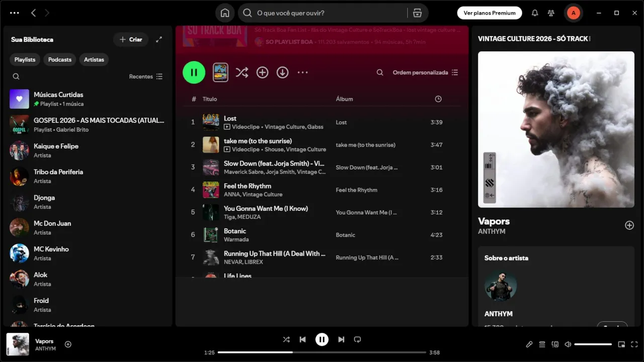Click the 'Ver planos Premium' button
Screen dimensions: 644x362
coord(490,13)
